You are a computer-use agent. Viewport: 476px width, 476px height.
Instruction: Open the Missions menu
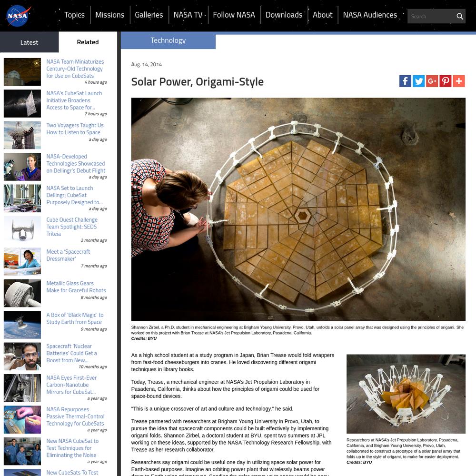(x=109, y=15)
